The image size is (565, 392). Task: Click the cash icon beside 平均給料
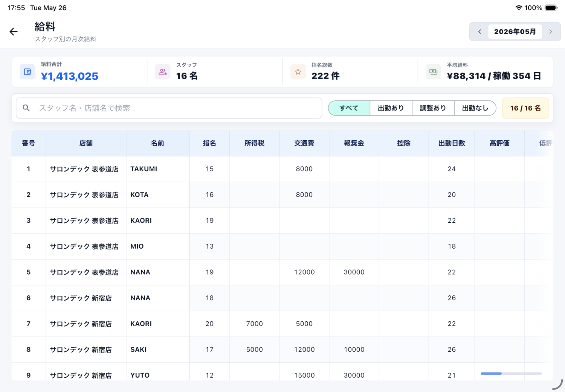[433, 72]
